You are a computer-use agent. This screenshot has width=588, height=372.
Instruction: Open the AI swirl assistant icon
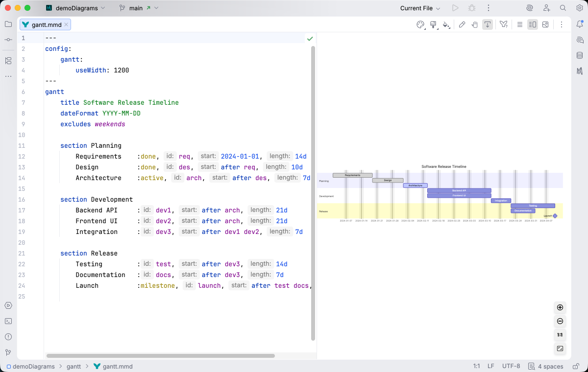pyautogui.click(x=530, y=8)
